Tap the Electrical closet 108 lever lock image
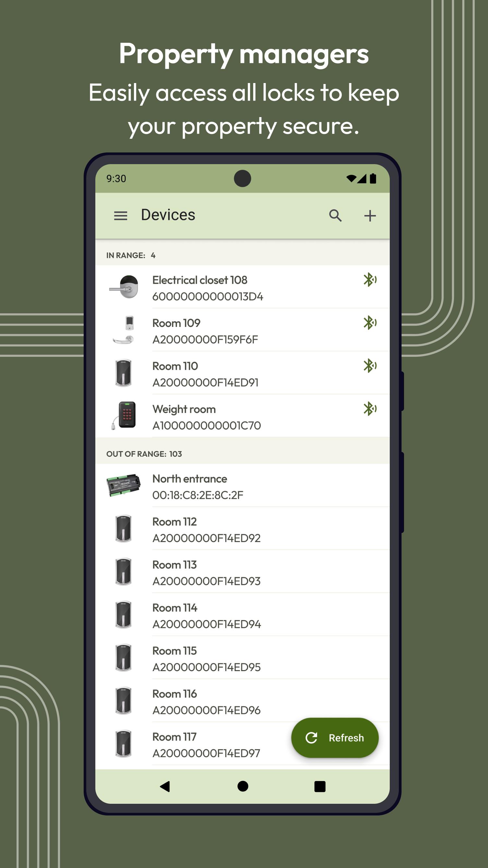488x868 pixels. [x=124, y=287]
